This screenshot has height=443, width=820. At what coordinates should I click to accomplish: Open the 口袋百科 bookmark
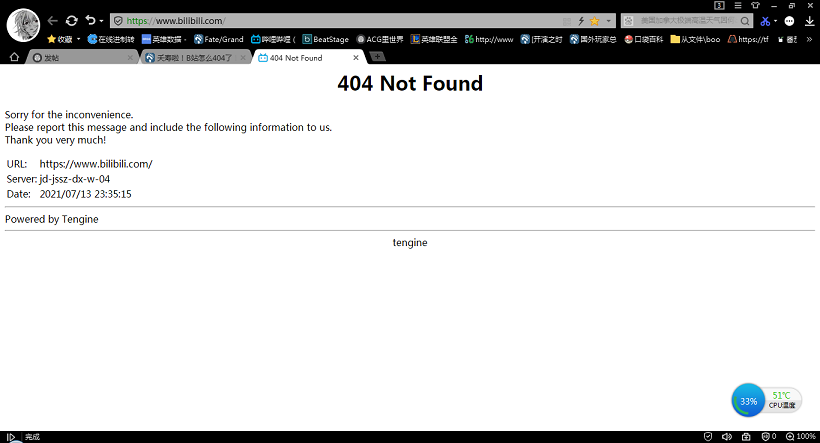click(644, 39)
